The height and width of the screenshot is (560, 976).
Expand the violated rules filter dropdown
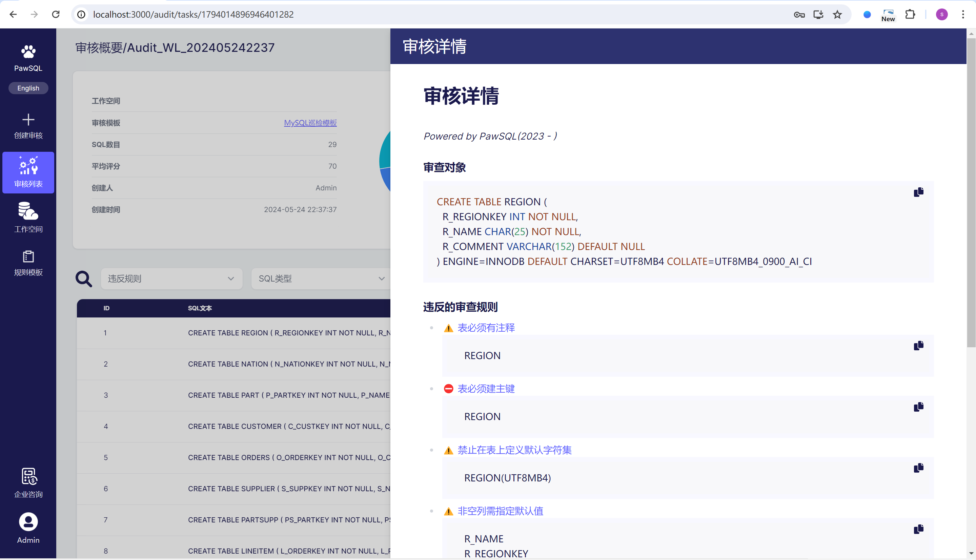[x=171, y=279]
